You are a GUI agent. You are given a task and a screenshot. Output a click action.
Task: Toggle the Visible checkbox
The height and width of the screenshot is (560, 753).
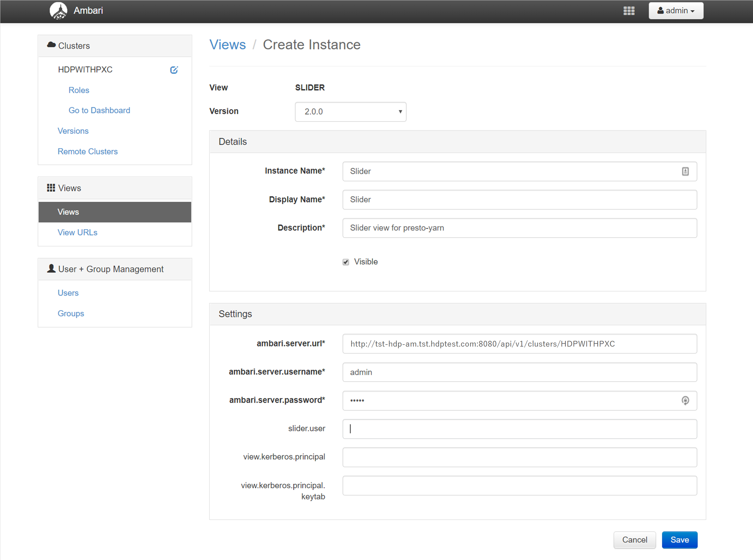(x=346, y=262)
